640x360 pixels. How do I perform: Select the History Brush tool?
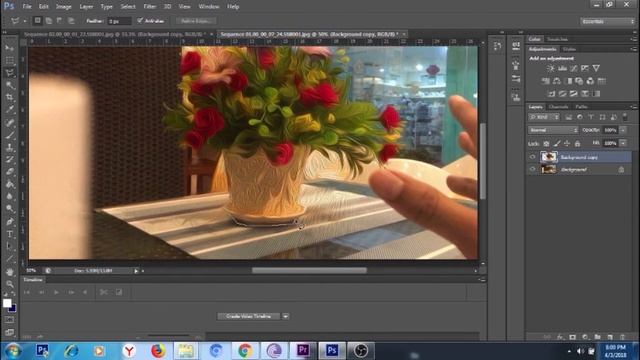[10, 159]
